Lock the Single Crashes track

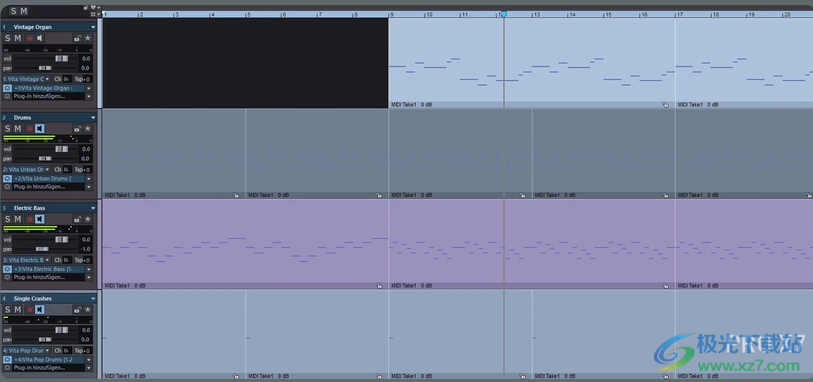tap(77, 309)
